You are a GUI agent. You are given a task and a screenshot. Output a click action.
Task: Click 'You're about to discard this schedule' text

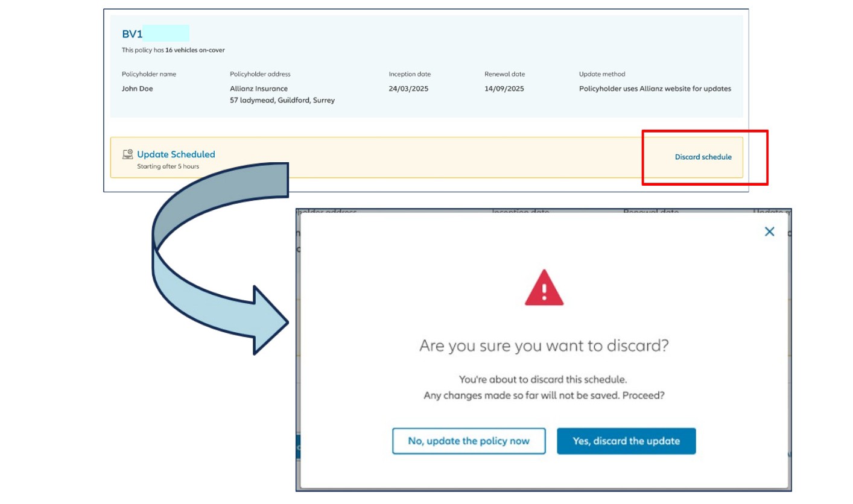[x=544, y=380]
